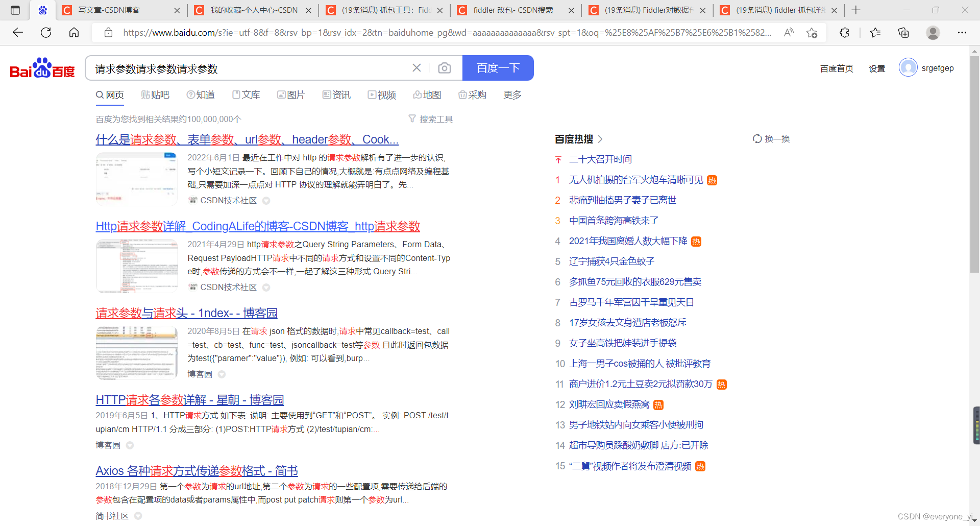
Task: Open browser profile avatar
Action: coord(933,33)
